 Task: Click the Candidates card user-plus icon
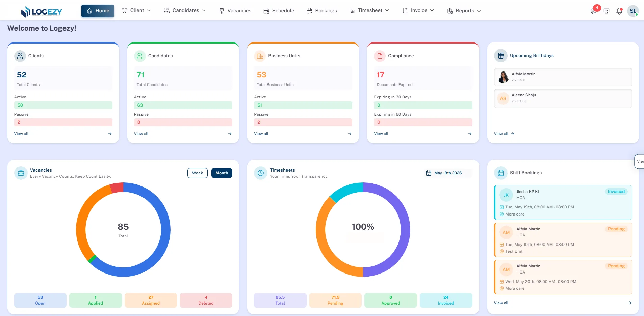[x=140, y=56]
